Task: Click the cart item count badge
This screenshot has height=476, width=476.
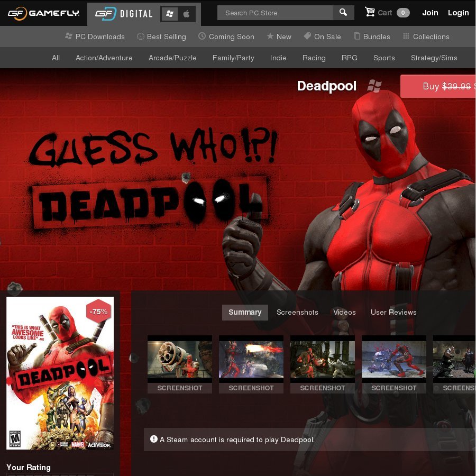Action: [x=403, y=13]
